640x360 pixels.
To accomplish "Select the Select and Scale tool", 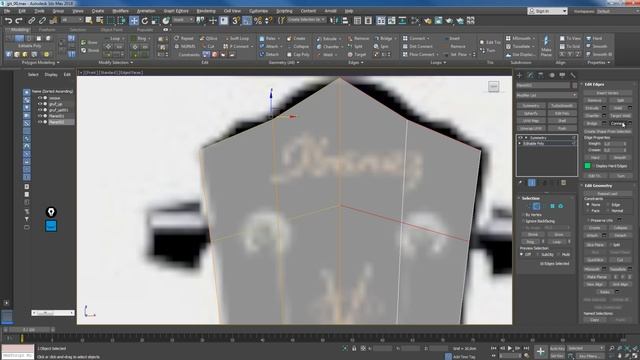I will click(156, 20).
